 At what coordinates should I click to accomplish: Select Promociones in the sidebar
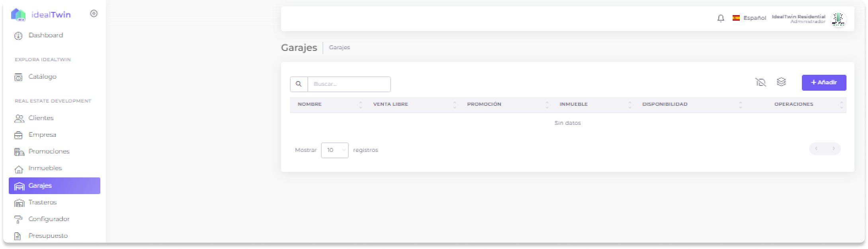coord(49,152)
